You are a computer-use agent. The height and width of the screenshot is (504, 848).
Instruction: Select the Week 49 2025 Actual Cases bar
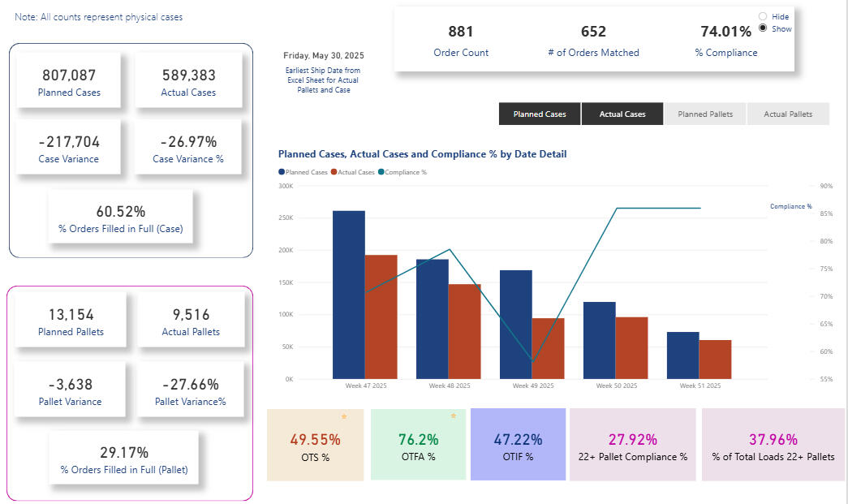pyautogui.click(x=548, y=348)
